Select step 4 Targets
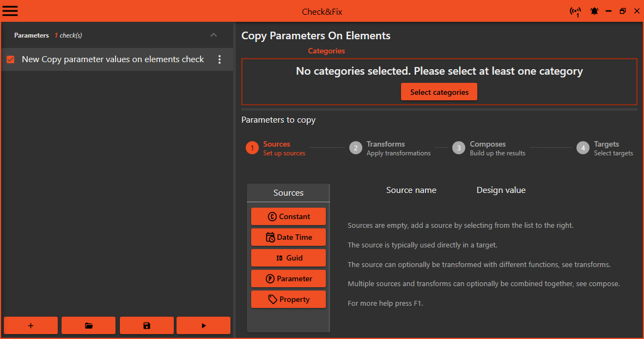Screen dimensions: 644x339 (x=582, y=147)
